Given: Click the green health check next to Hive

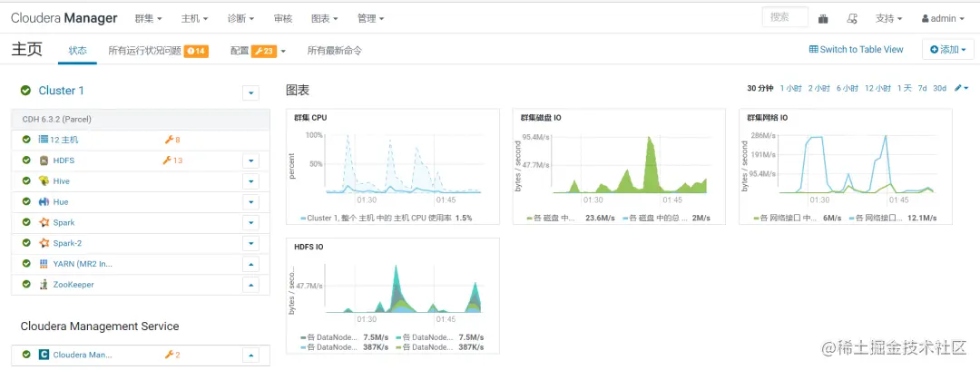Looking at the screenshot, I should pos(26,181).
